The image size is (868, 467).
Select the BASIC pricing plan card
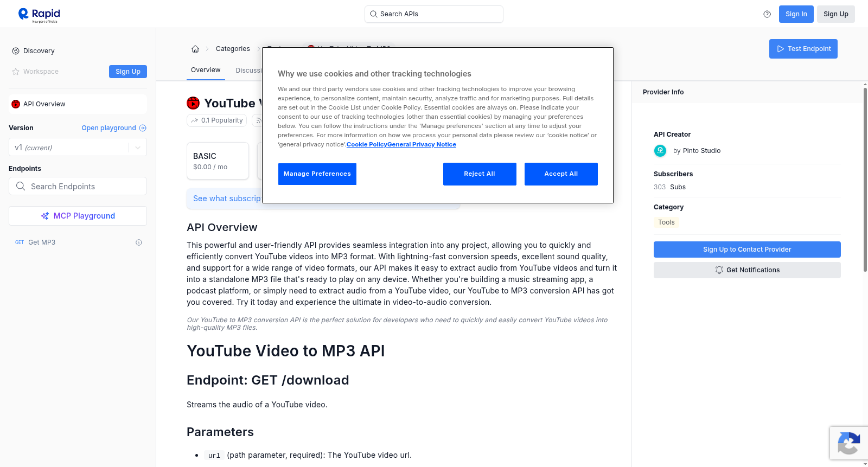(x=218, y=161)
